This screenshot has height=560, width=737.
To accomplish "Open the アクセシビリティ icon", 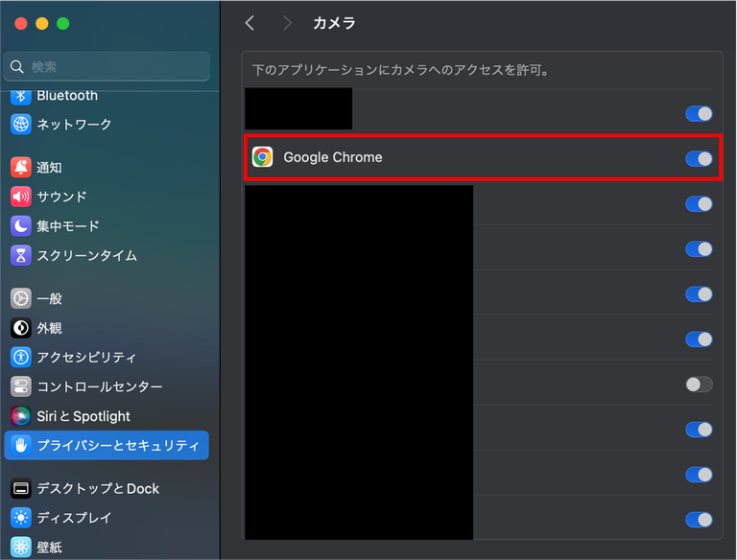I will click(x=21, y=357).
